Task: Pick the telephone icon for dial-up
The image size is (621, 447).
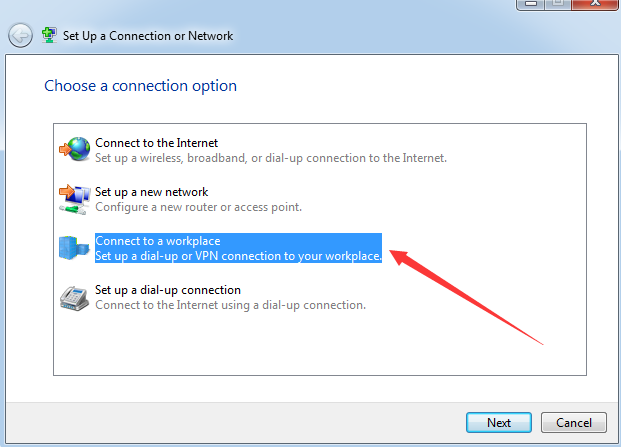Action: pos(74,298)
